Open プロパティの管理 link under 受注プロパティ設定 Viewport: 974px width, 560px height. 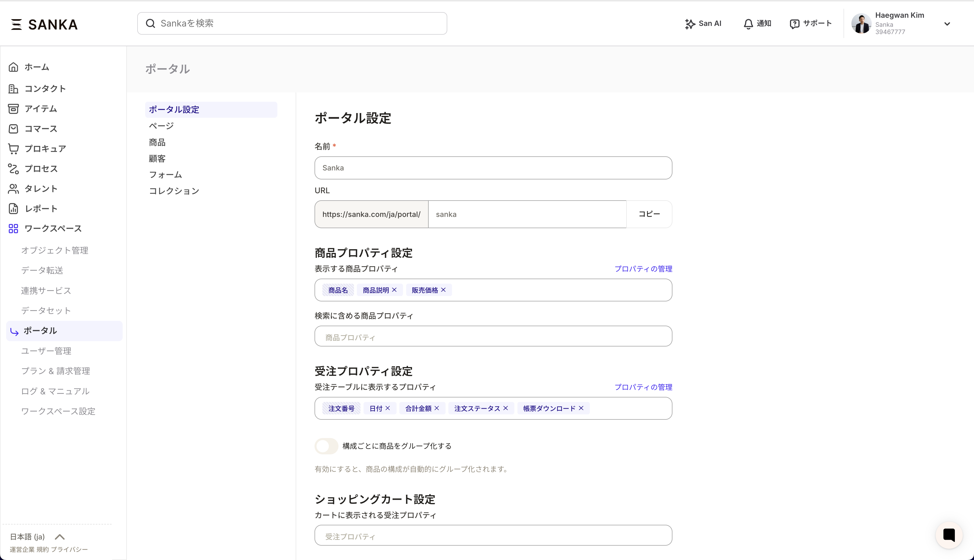point(643,387)
